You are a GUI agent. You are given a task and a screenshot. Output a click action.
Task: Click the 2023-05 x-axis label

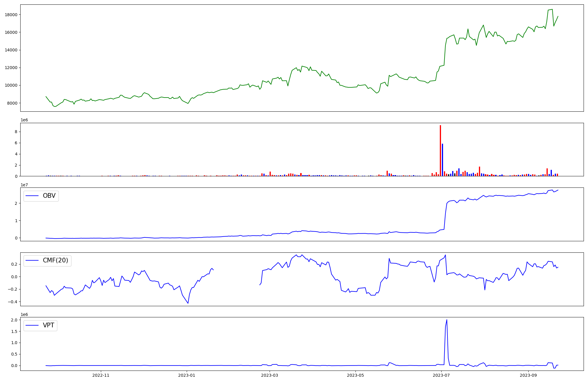pos(355,375)
